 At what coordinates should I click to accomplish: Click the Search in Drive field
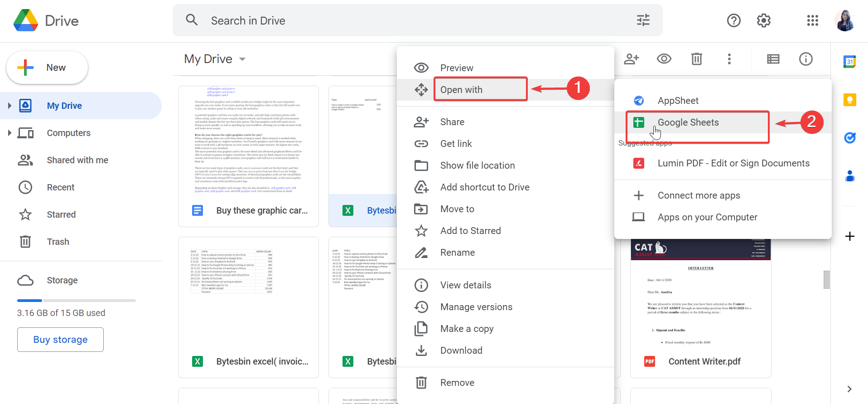click(417, 20)
